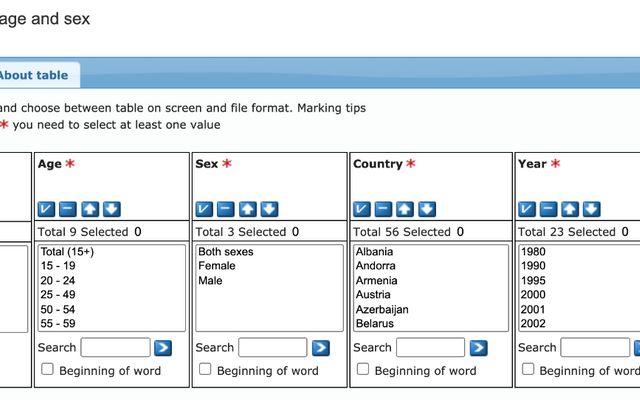Select all values in Year list
This screenshot has height=400, width=640.
(x=527, y=209)
